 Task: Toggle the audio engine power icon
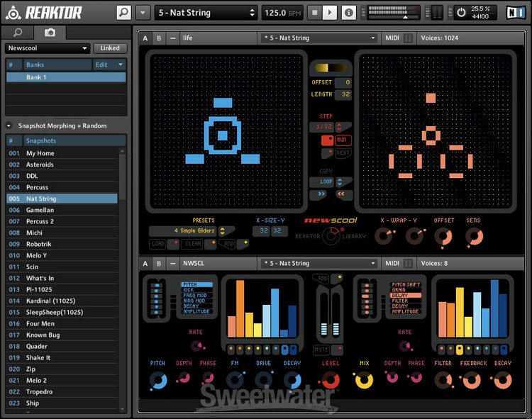click(461, 13)
